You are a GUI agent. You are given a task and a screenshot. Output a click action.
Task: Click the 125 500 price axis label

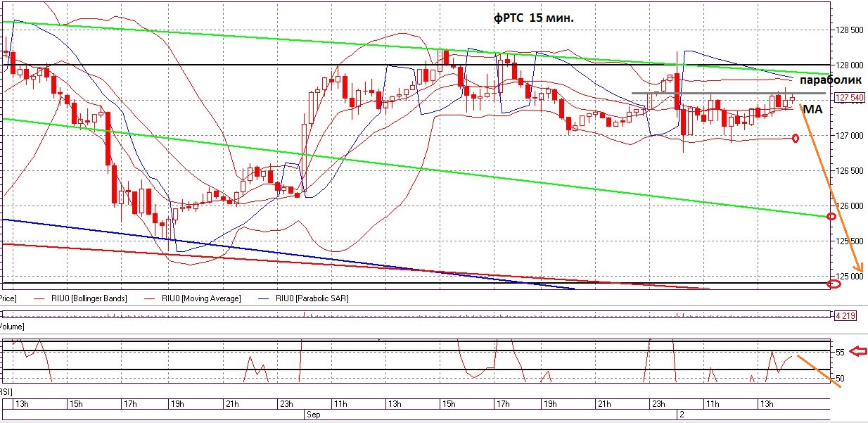(850, 241)
